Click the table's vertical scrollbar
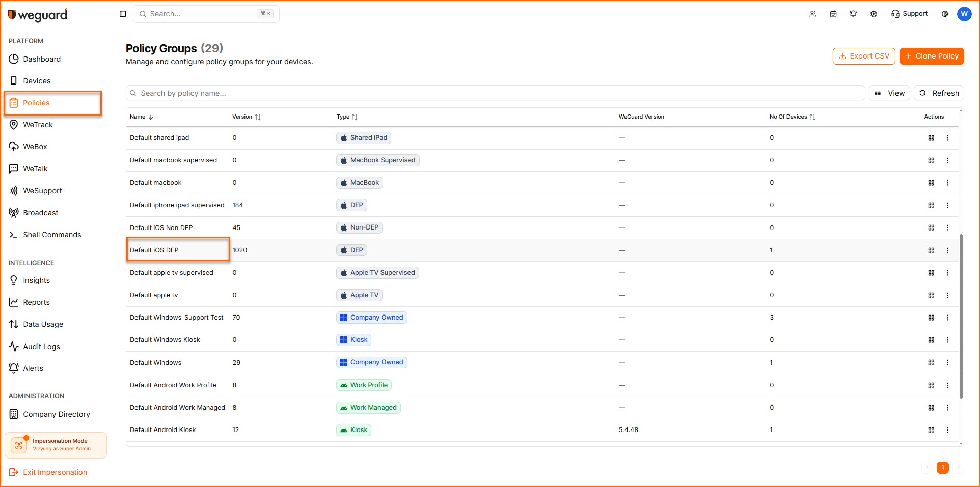The height and width of the screenshot is (487, 980). coord(961,316)
